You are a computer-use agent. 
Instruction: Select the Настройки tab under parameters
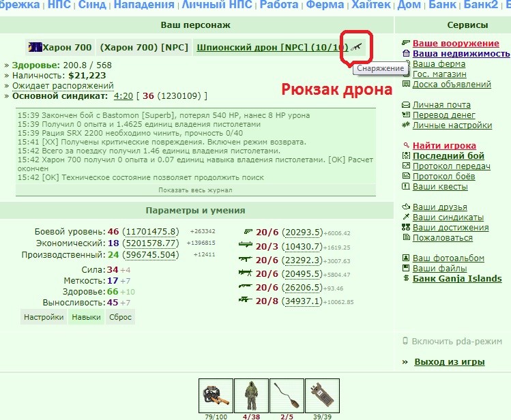pos(44,317)
